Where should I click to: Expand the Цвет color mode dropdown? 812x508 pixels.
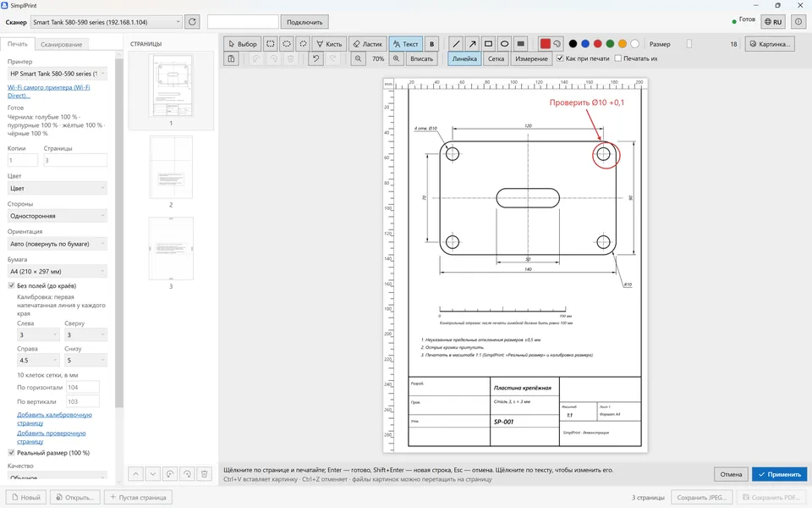pyautogui.click(x=57, y=188)
